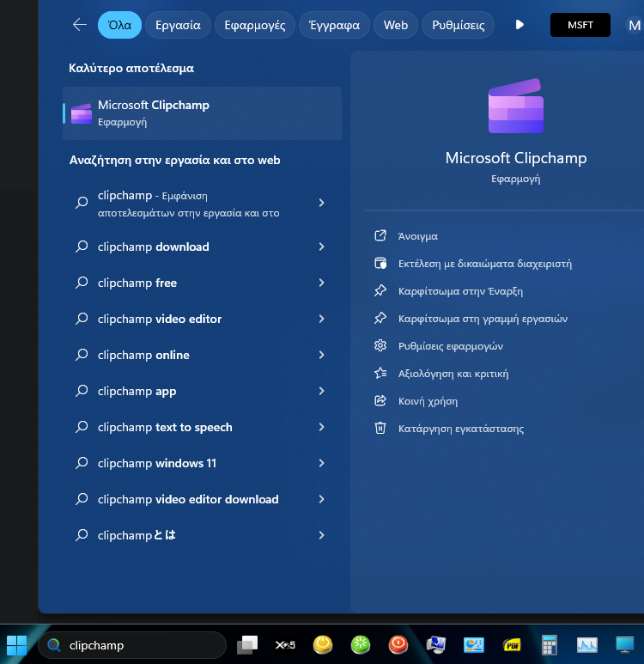Screen dimensions: 644x664
Task: Click Κοινή χρήση action
Action: (428, 401)
